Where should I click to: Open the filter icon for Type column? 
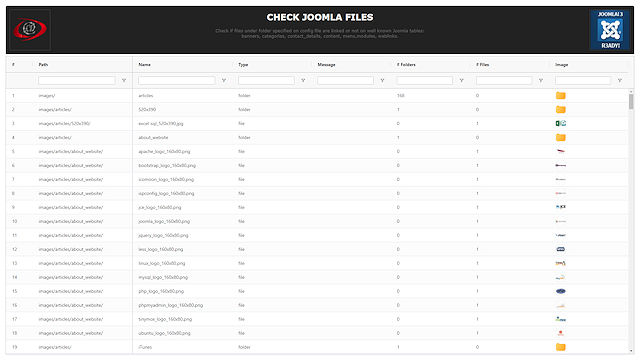pyautogui.click(x=303, y=81)
